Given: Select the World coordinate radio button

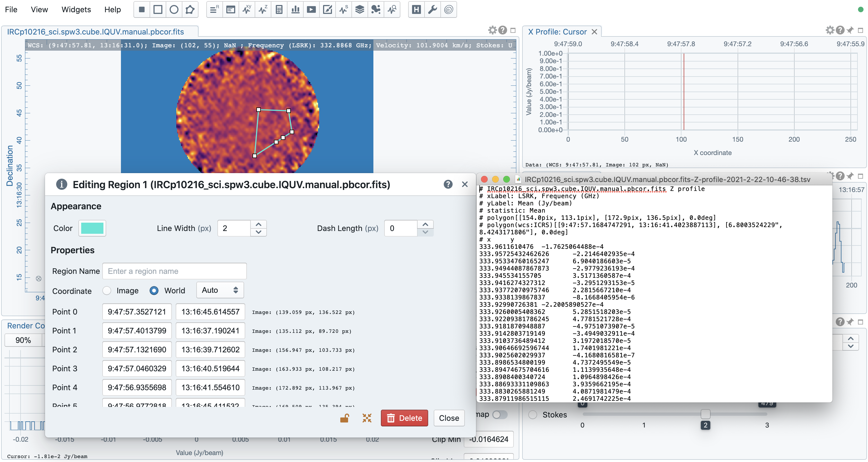Looking at the screenshot, I should 154,290.
